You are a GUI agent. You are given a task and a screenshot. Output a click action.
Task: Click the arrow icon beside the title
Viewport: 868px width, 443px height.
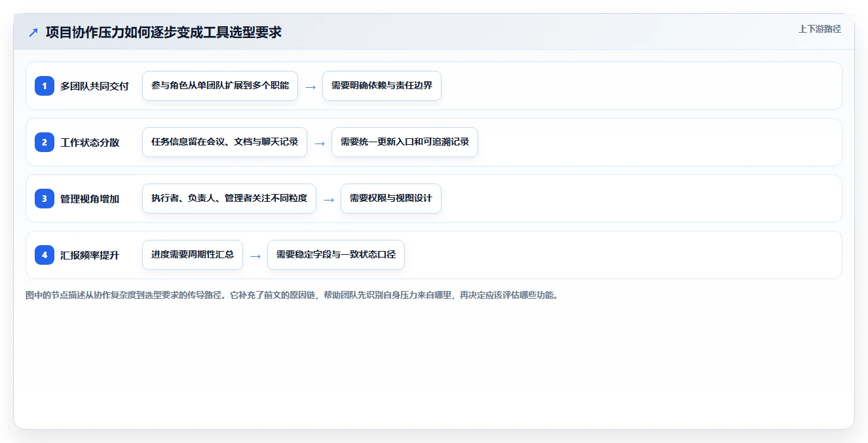tap(33, 33)
